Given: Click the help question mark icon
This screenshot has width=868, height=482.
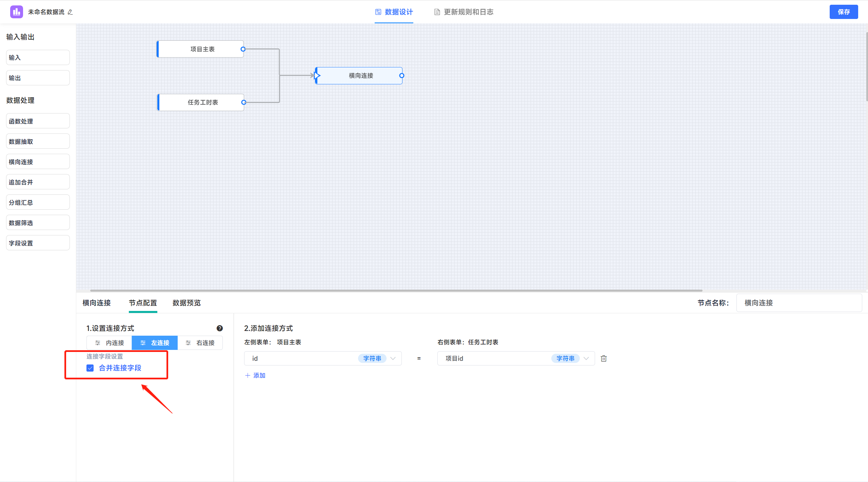Looking at the screenshot, I should (x=220, y=328).
